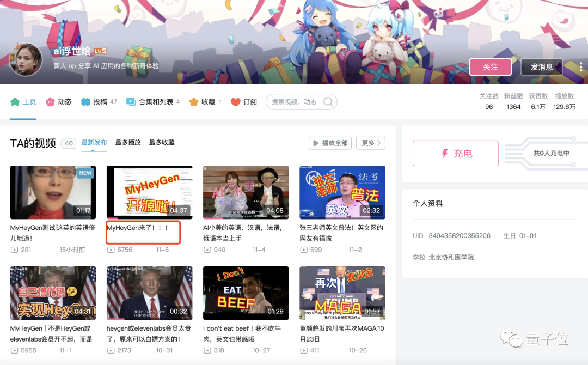The image size is (588, 365).
Task: Click the magnifier search icon
Action: (x=328, y=102)
